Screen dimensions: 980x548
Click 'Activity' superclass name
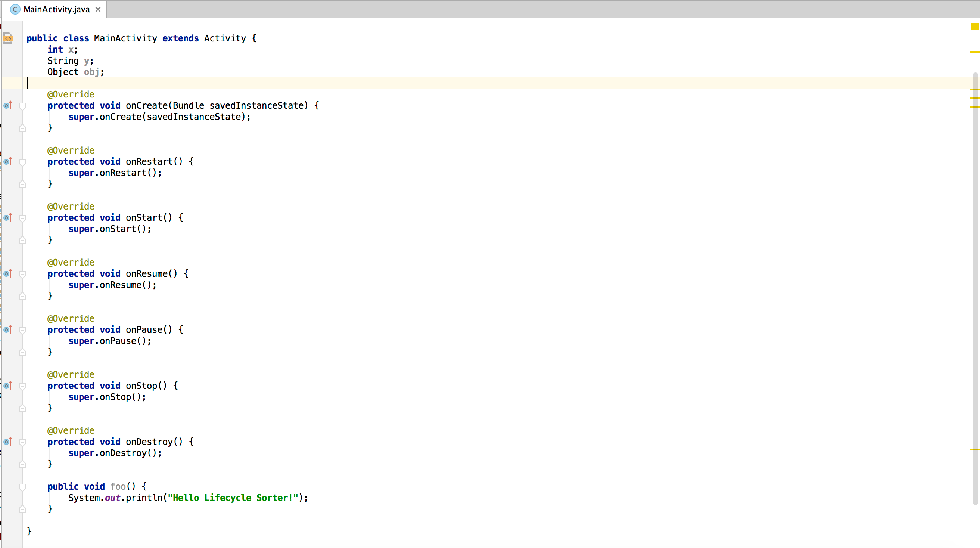point(225,38)
